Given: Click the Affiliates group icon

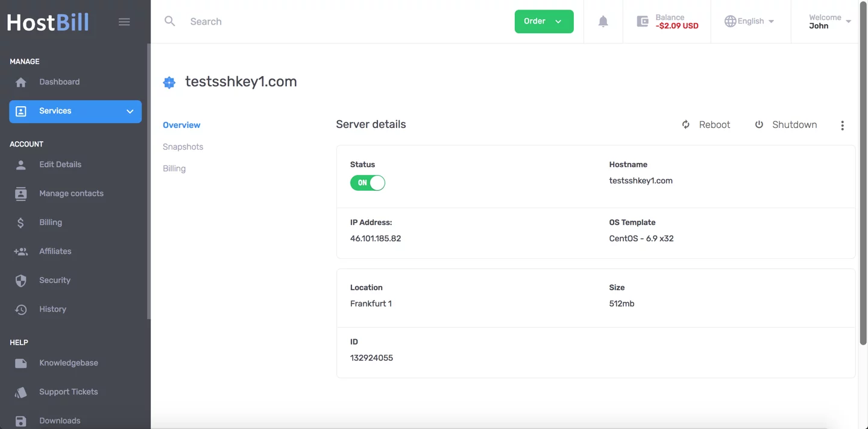Looking at the screenshot, I should [21, 252].
